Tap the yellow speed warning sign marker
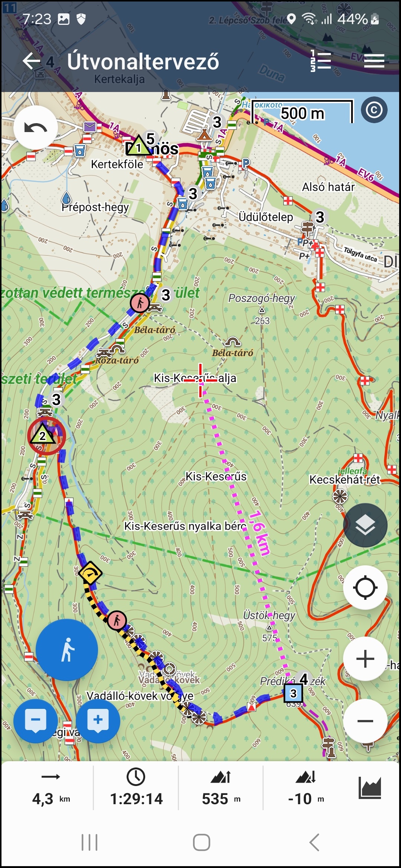Viewport: 401px width, 868px height. pos(90,573)
